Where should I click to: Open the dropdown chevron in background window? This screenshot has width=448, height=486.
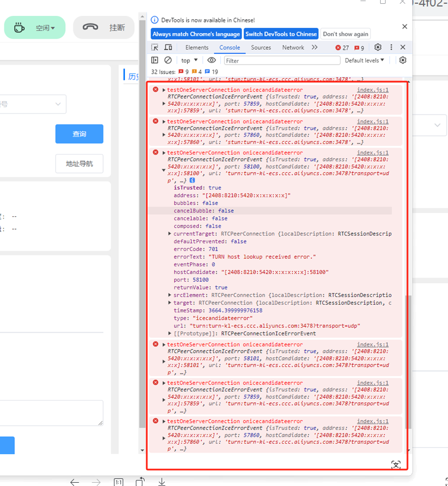point(438,125)
